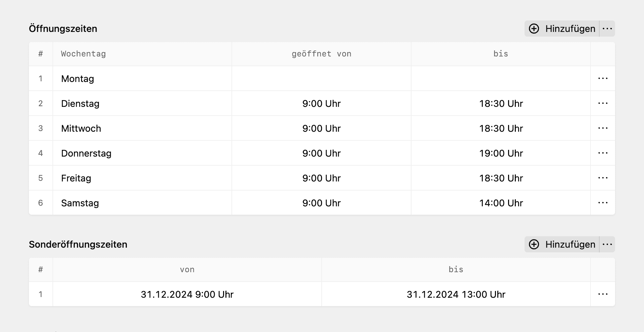644x332 pixels.
Task: Edit Dienstag opening time 9:00 Uhr
Action: click(322, 103)
